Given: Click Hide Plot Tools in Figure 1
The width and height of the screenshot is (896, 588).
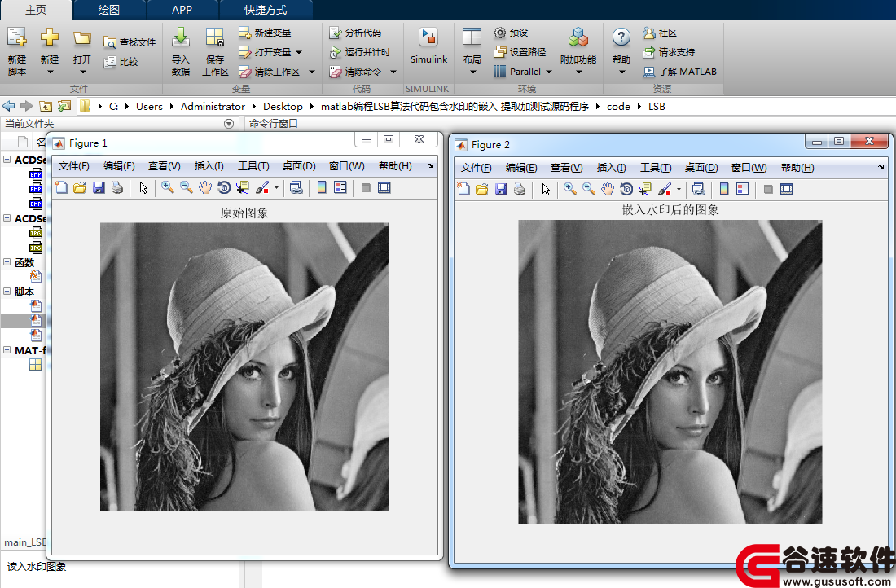Looking at the screenshot, I should point(366,187).
